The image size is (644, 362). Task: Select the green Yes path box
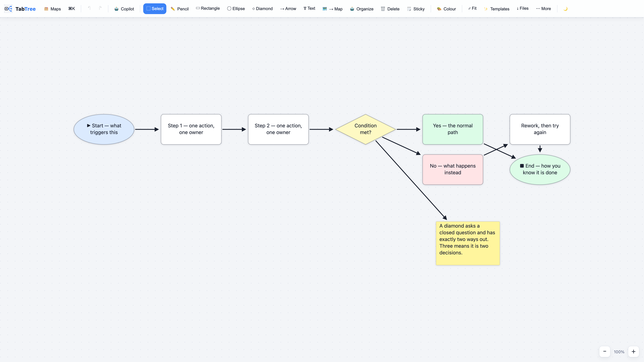pos(453,129)
